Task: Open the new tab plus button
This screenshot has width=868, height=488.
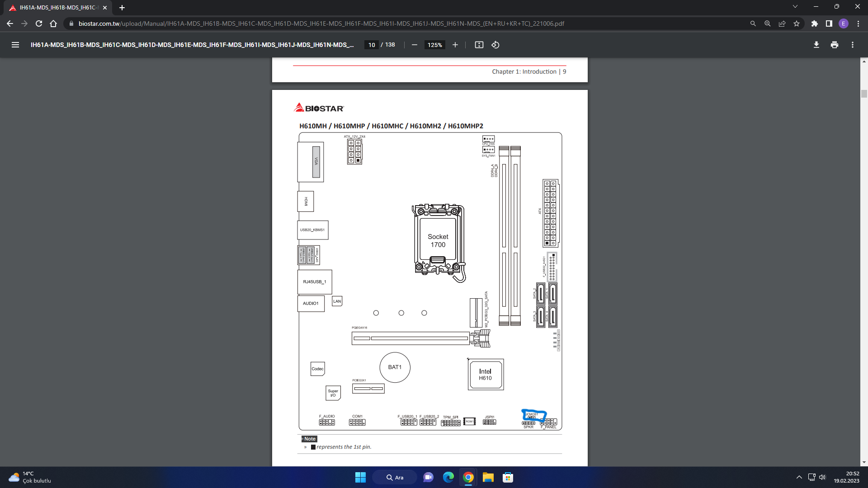Action: (122, 8)
